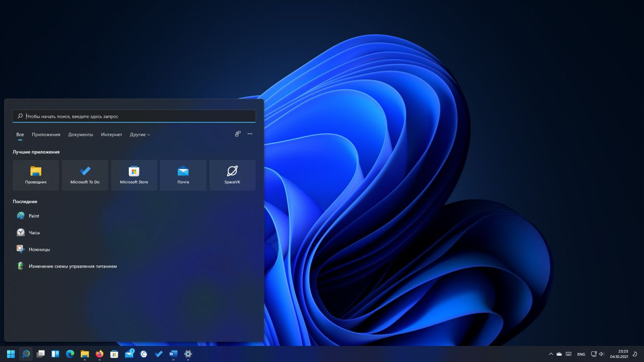
Task: Open Firefox from the taskbar
Action: pos(100,354)
